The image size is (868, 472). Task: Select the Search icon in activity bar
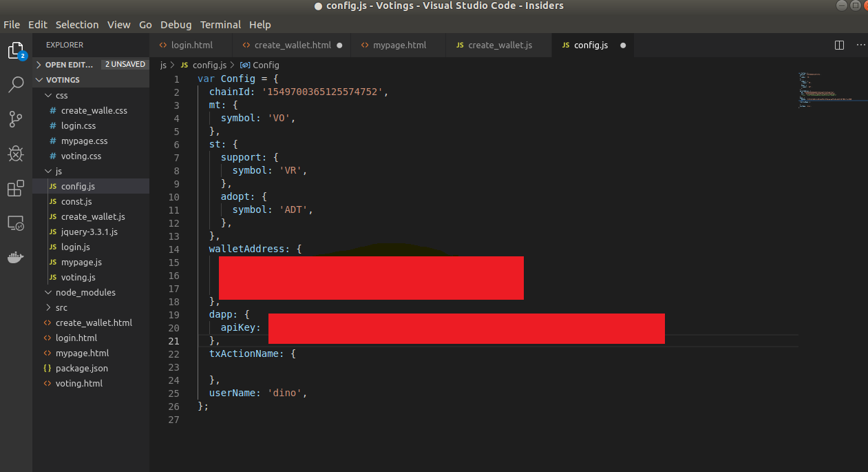pyautogui.click(x=15, y=85)
